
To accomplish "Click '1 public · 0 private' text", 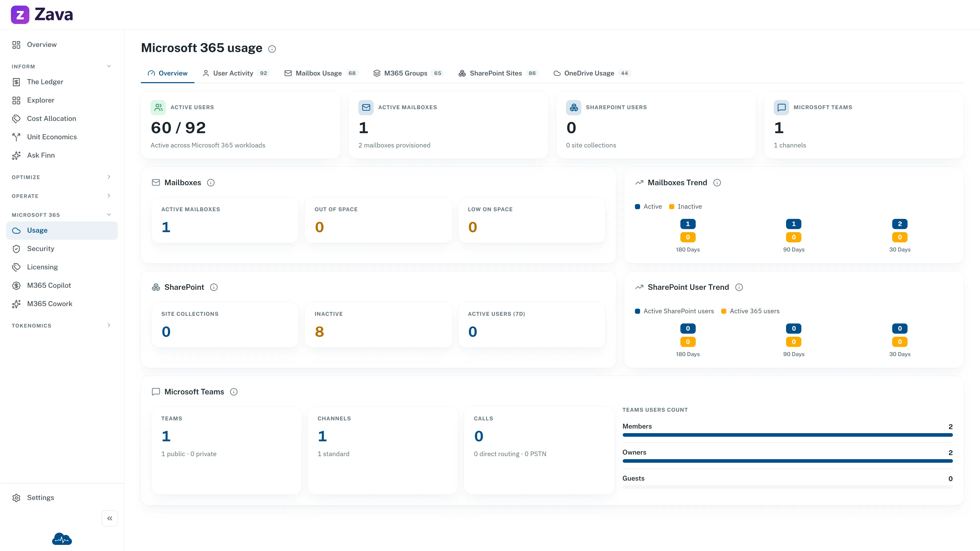I will [189, 454].
